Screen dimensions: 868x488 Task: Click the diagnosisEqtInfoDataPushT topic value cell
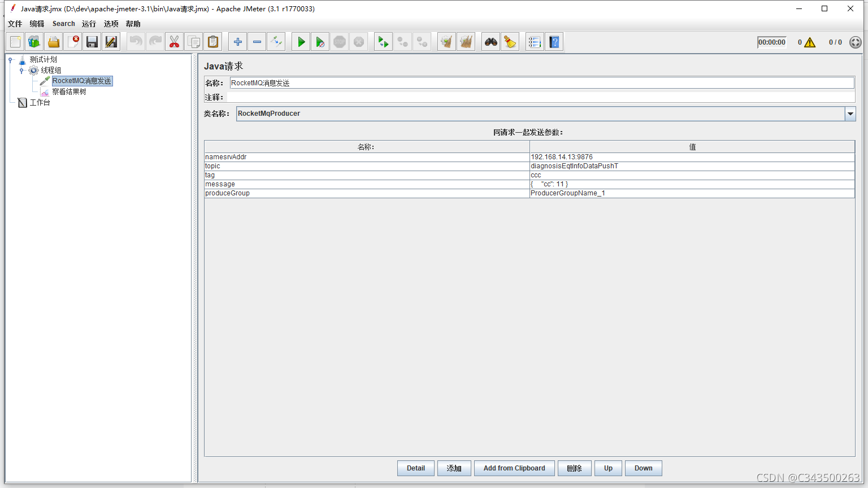click(692, 166)
